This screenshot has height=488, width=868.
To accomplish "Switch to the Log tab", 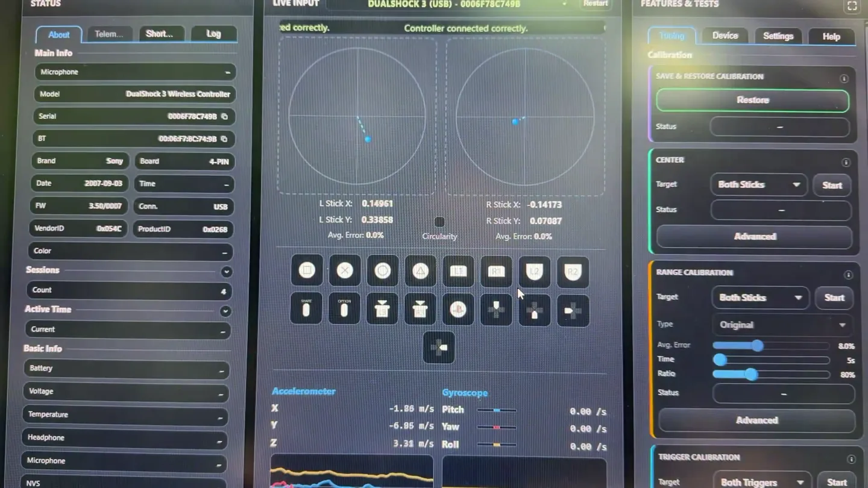I will 213,34.
